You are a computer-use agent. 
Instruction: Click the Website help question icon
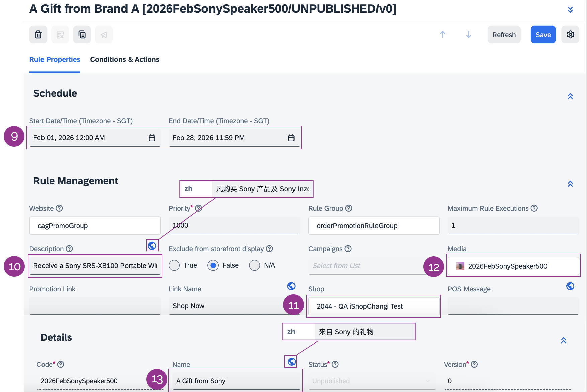59,208
